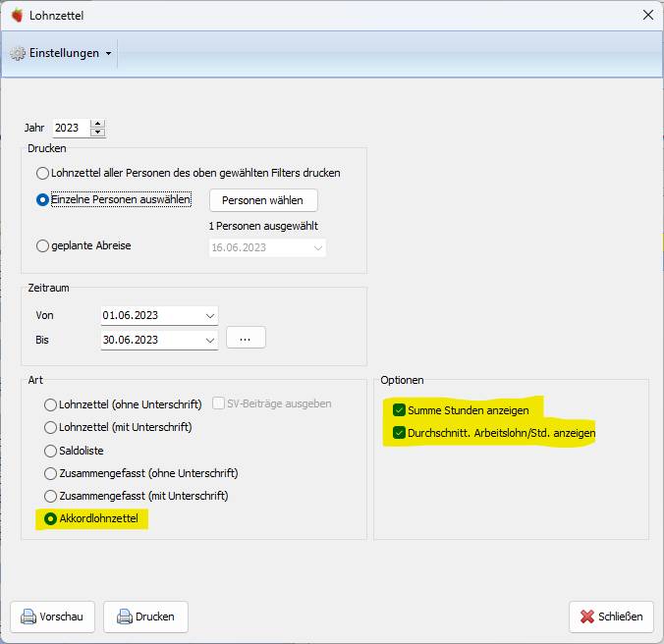The image size is (664, 644).
Task: Click the red X icon on Schließen
Action: [x=587, y=617]
